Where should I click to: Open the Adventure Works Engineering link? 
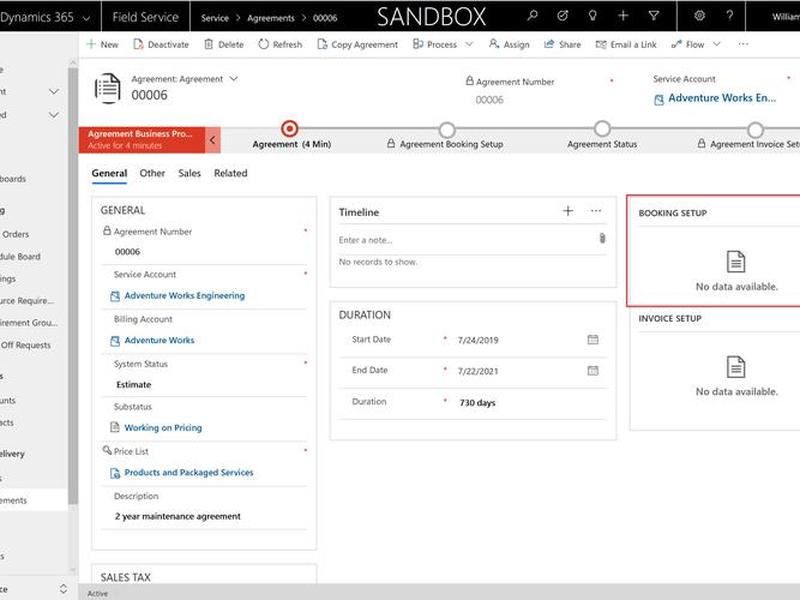184,296
